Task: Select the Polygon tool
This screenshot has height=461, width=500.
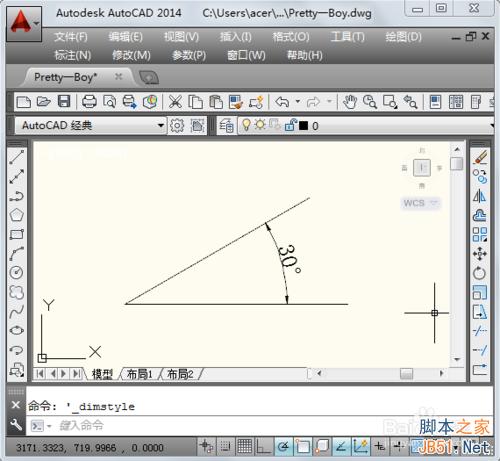Action: [x=16, y=215]
